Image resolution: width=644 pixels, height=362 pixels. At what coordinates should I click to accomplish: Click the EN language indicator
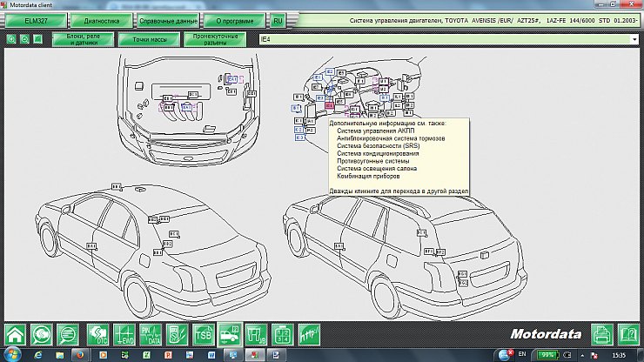[522, 354]
